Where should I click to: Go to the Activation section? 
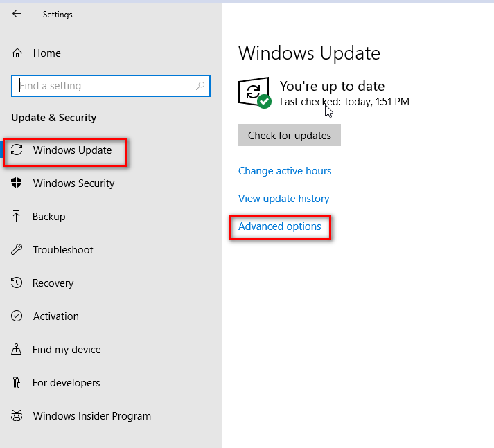(x=55, y=316)
